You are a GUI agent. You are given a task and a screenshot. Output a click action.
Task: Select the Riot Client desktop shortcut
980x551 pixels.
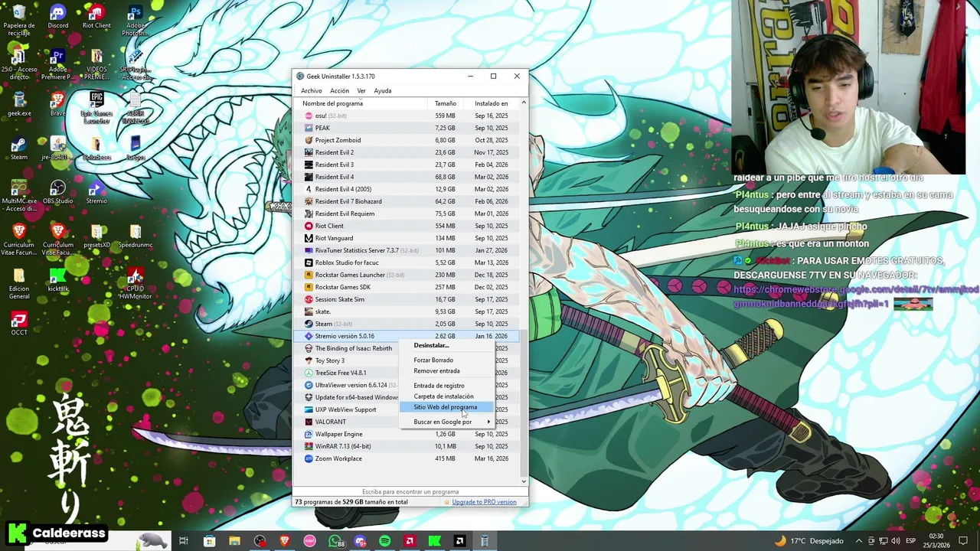tap(96, 17)
